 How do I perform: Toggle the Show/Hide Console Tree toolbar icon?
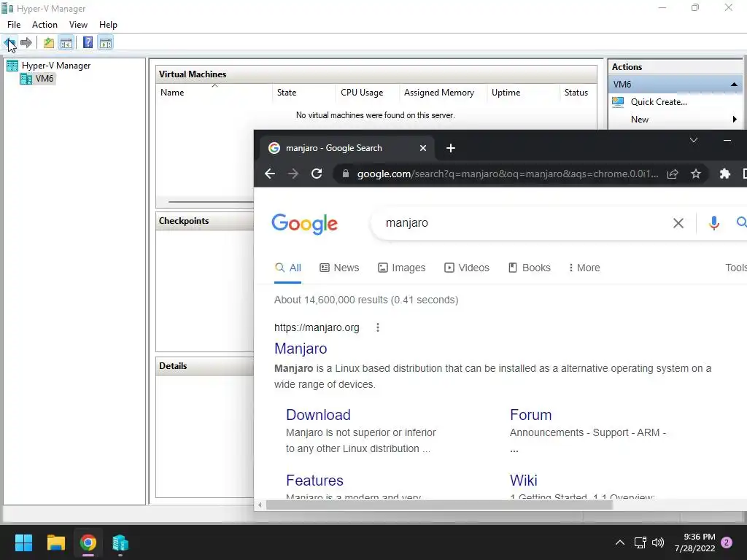pyautogui.click(x=66, y=43)
